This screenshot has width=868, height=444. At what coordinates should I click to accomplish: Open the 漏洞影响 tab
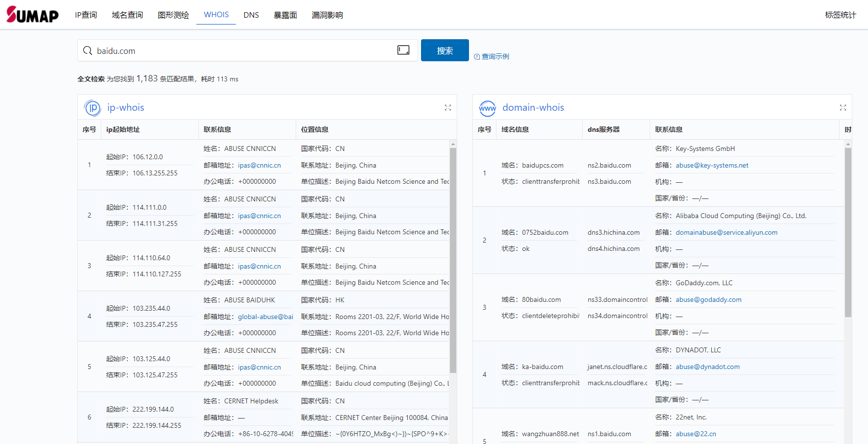[x=328, y=15]
